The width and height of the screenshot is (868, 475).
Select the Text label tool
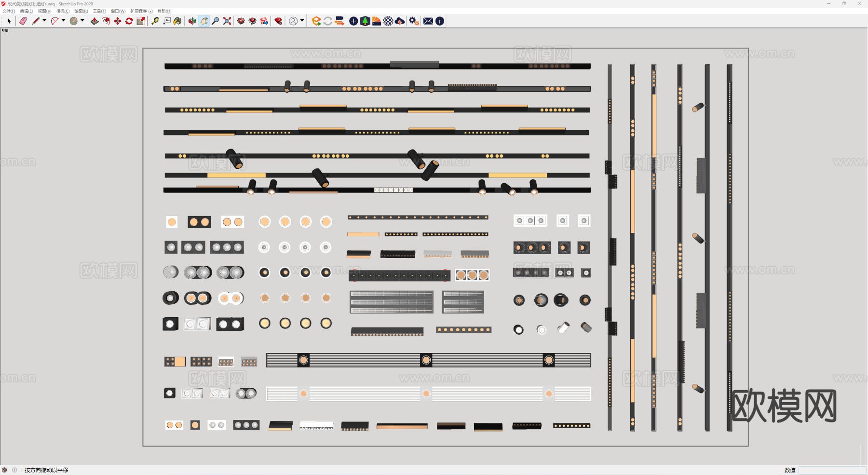(x=167, y=21)
